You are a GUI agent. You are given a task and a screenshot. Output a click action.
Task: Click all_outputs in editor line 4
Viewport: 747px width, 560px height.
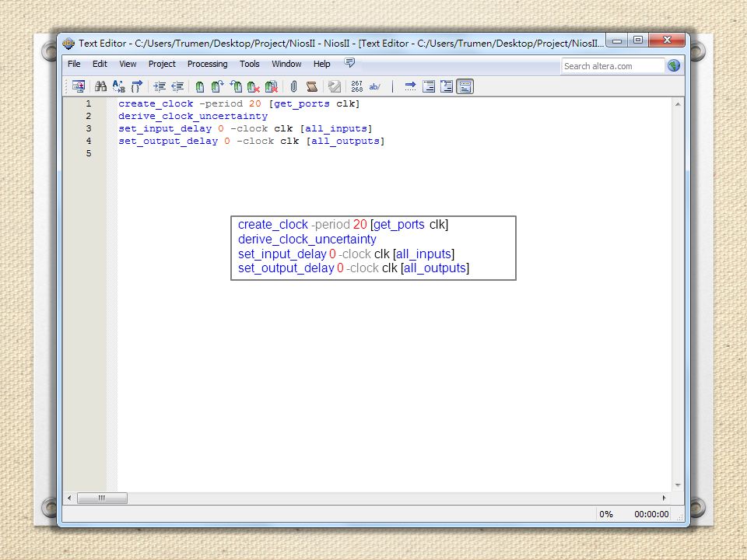coord(345,141)
